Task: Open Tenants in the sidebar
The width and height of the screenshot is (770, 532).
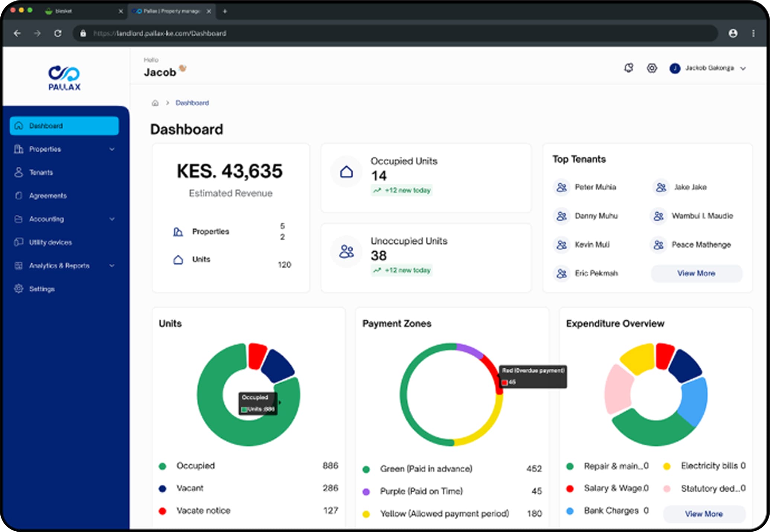Action: point(64,173)
